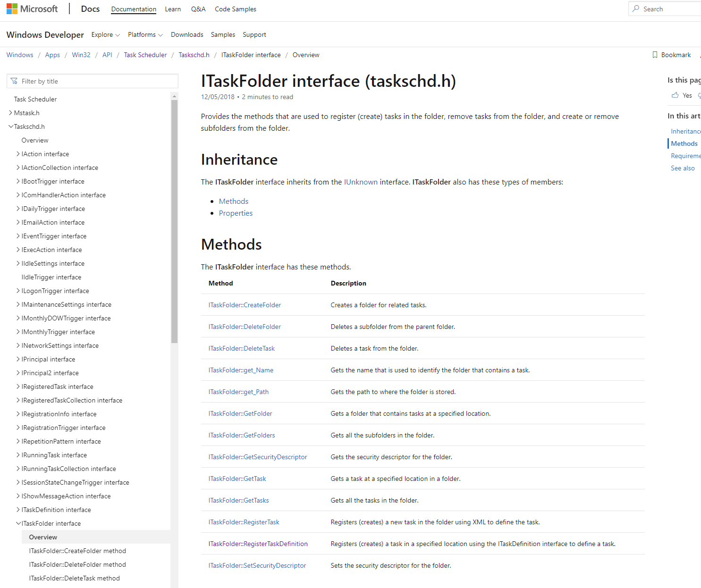701x588 pixels.
Task: Open ITaskFolder::GetFolders link
Action: pyautogui.click(x=242, y=435)
